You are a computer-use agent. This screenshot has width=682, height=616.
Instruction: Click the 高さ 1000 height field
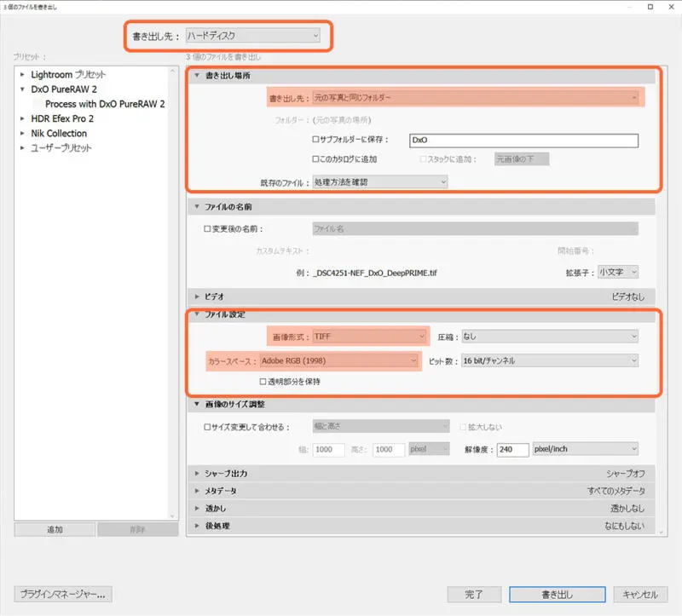[389, 450]
